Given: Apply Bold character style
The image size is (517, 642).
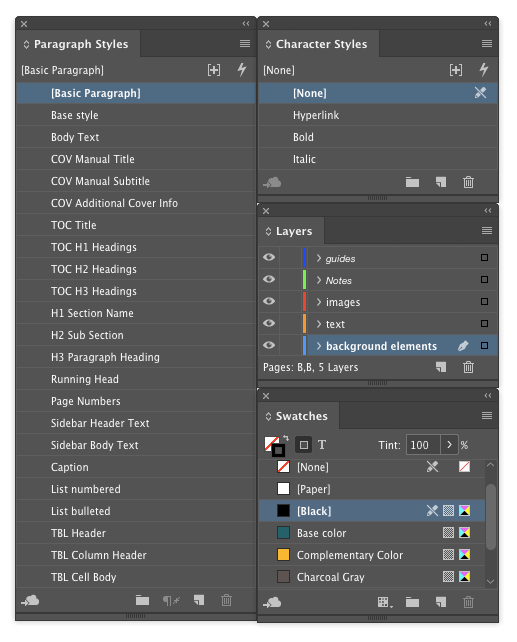Looking at the screenshot, I should coord(378,137).
